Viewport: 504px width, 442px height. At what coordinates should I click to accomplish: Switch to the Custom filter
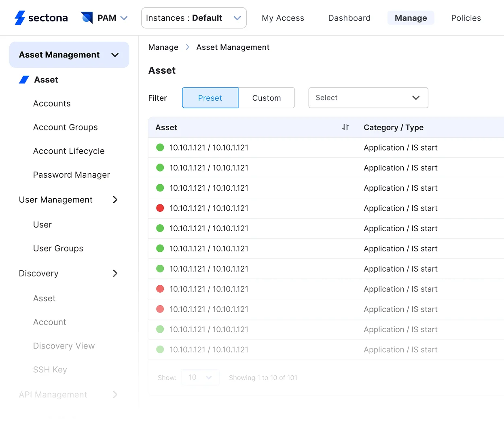click(266, 98)
